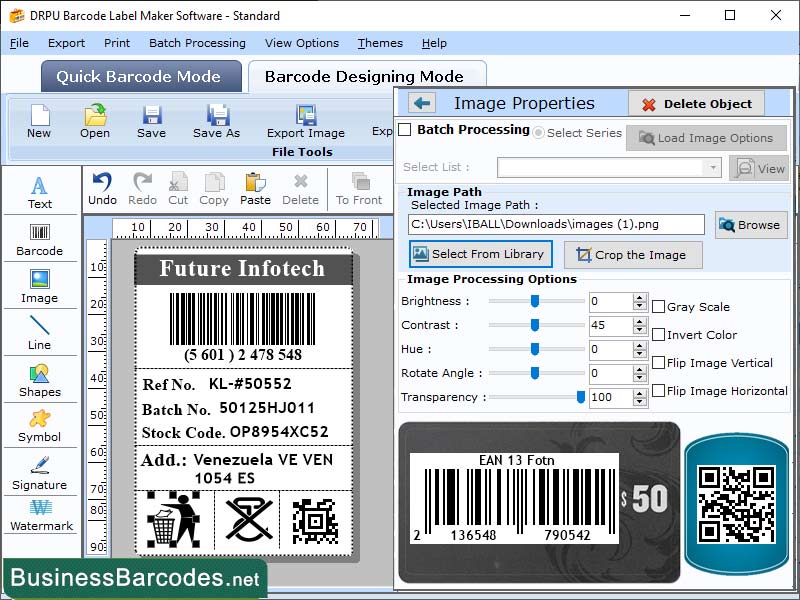This screenshot has height=600, width=800.
Task: Select the Barcode tool
Action: point(40,240)
